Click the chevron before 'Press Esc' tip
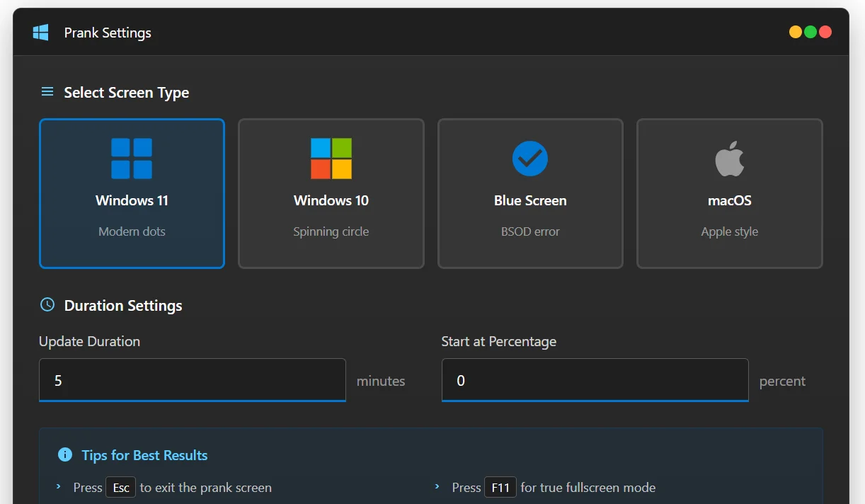Image resolution: width=865 pixels, height=504 pixels. tap(59, 487)
